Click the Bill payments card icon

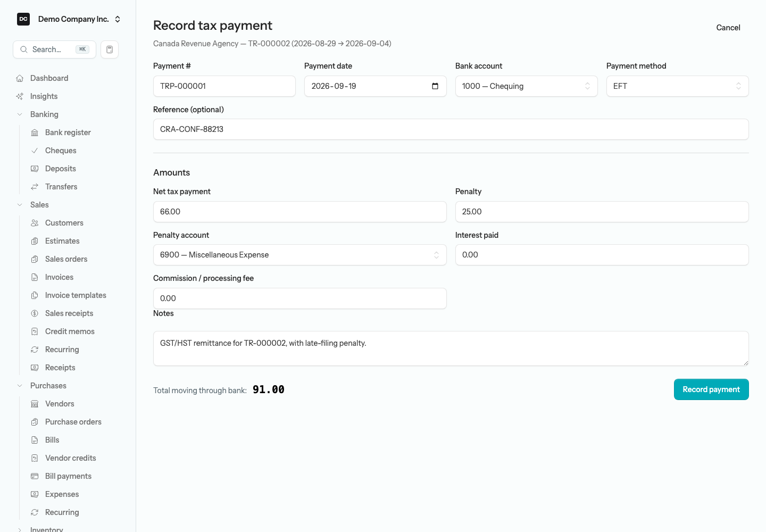[x=35, y=476]
